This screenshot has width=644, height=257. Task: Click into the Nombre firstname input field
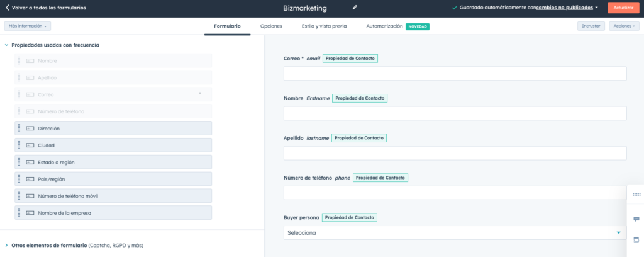455,113
